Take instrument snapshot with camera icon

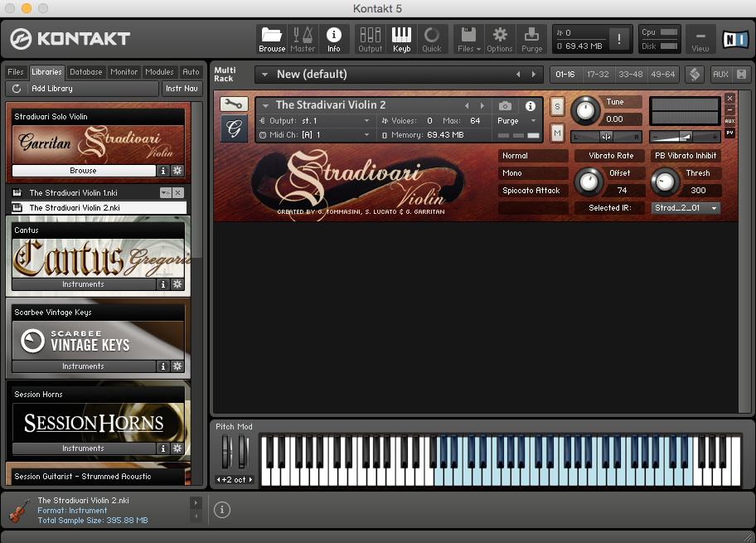click(505, 105)
